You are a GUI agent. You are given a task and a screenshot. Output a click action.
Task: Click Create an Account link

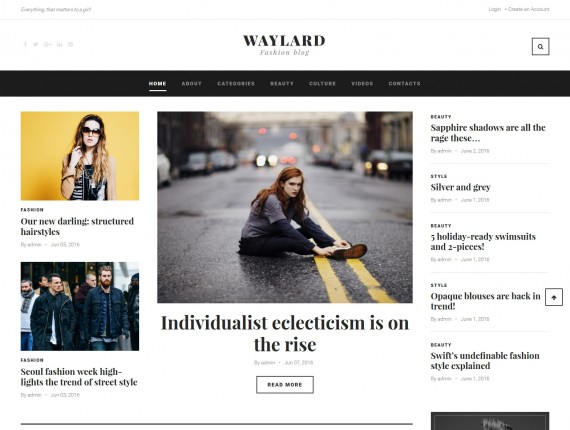click(529, 9)
